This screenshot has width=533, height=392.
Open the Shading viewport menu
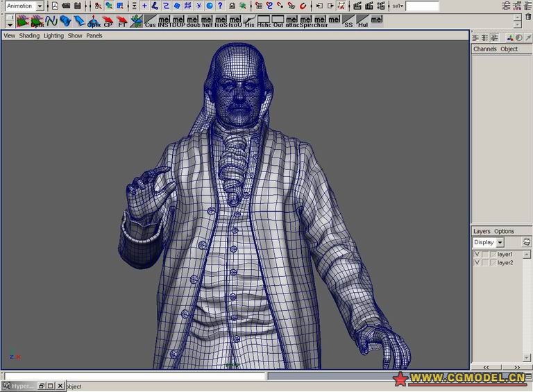pyautogui.click(x=29, y=35)
